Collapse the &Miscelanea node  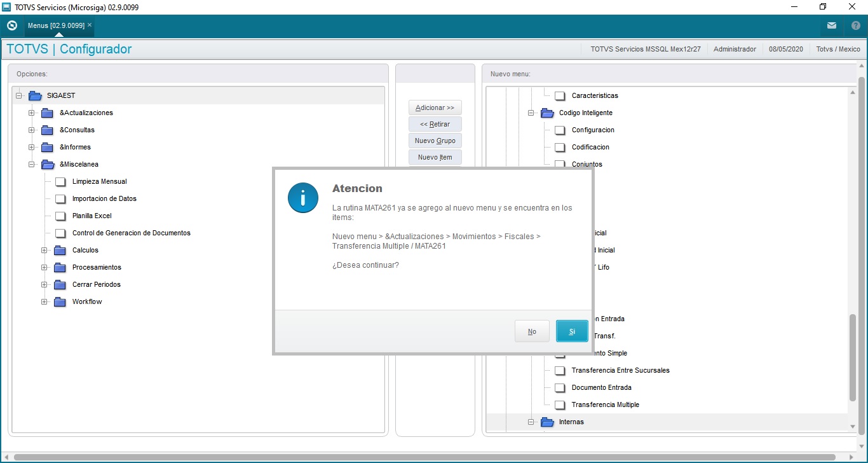(x=31, y=164)
